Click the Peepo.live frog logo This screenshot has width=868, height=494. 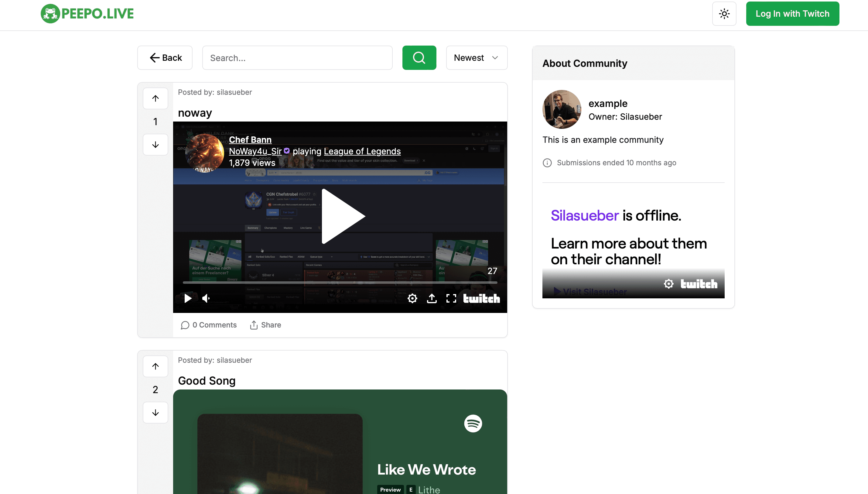(87, 14)
